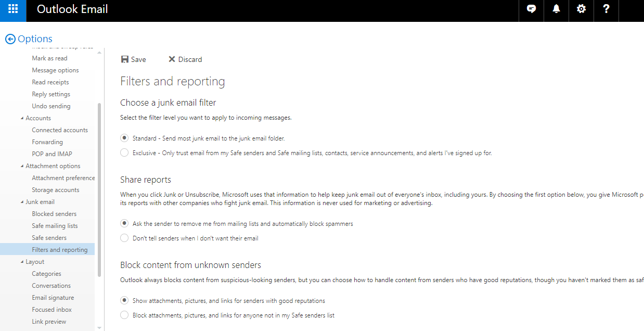Open the chat feedback icon

click(531, 9)
